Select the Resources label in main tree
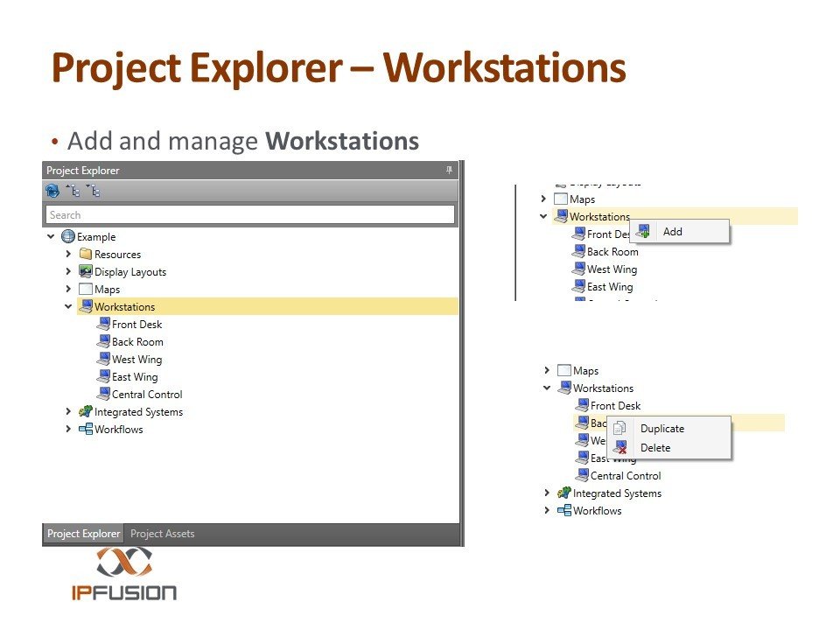 point(118,255)
